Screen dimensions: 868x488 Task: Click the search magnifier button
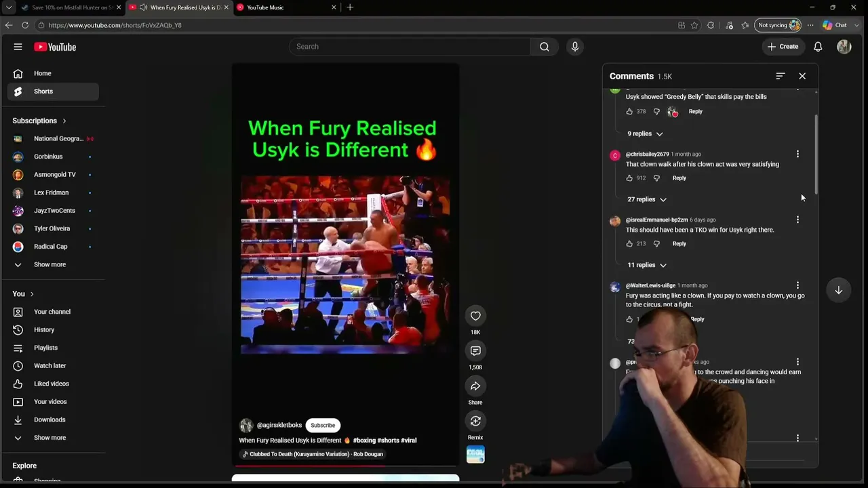pyautogui.click(x=544, y=47)
